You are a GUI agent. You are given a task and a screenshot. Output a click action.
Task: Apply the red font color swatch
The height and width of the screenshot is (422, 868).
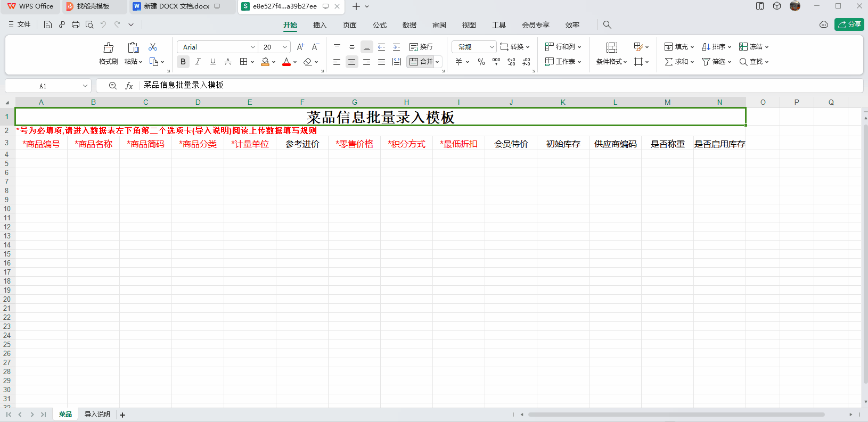tap(286, 62)
